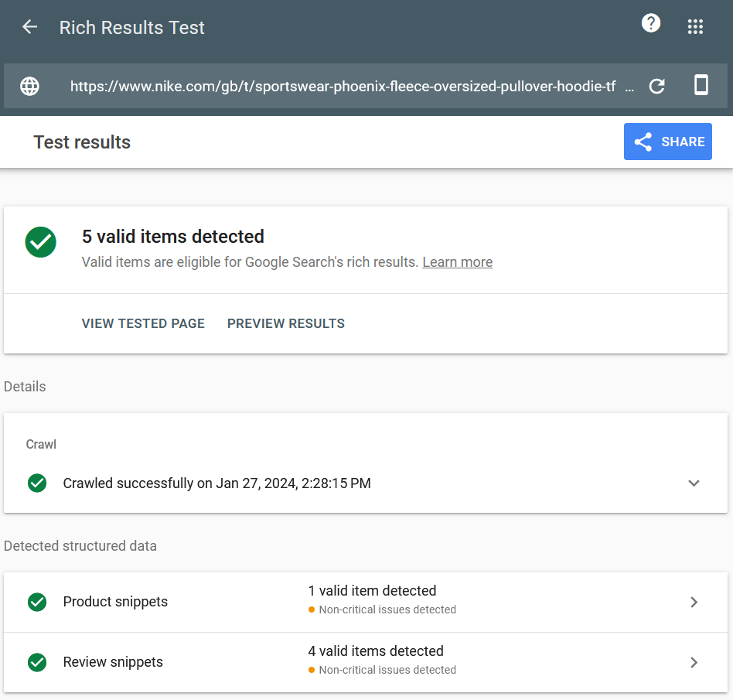This screenshot has height=700, width=733.
Task: Expand Review snippets results
Action: pyautogui.click(x=694, y=662)
